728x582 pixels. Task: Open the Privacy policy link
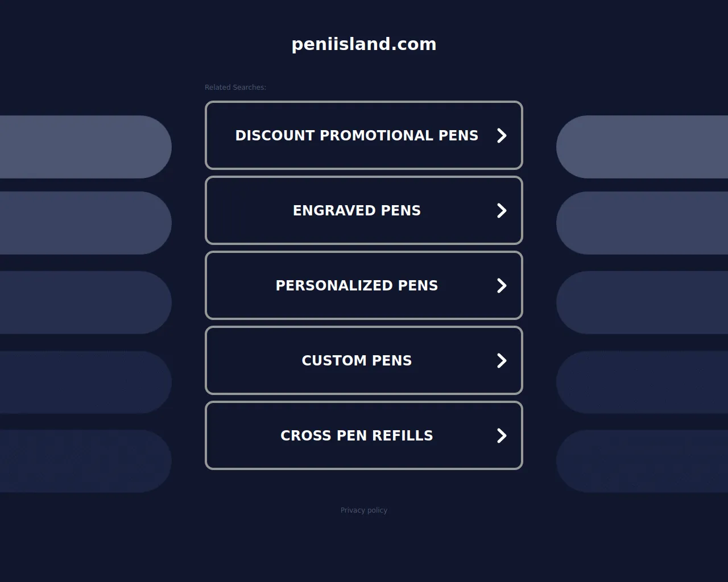point(364,510)
